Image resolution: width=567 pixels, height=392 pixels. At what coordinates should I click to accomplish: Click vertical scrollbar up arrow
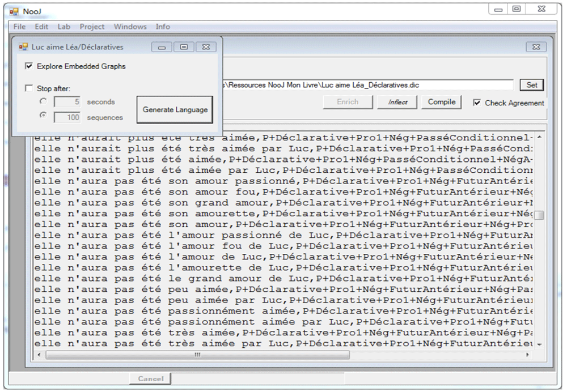pos(539,137)
